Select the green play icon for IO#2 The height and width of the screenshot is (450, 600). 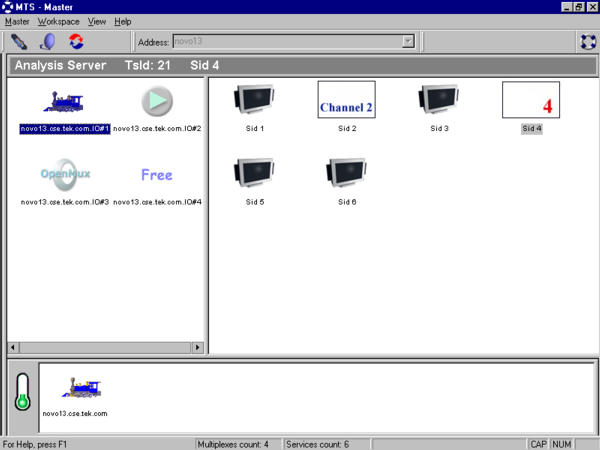[x=157, y=102]
